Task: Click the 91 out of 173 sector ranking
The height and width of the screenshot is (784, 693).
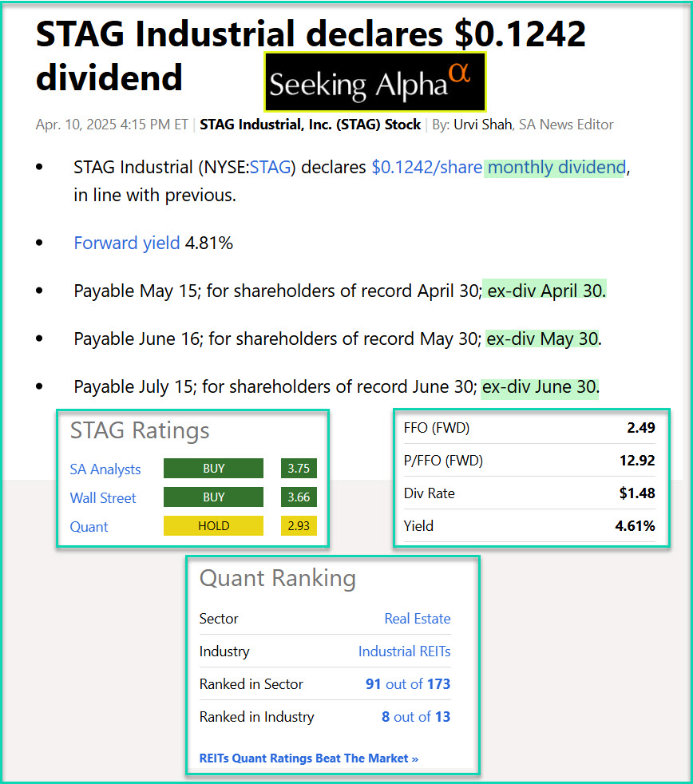Action: [407, 684]
